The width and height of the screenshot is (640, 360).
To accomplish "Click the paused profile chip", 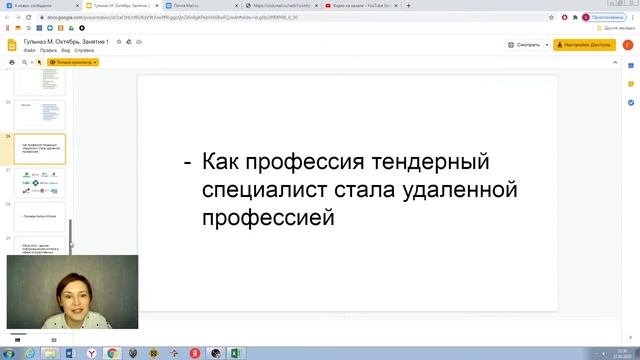I will click(604, 17).
